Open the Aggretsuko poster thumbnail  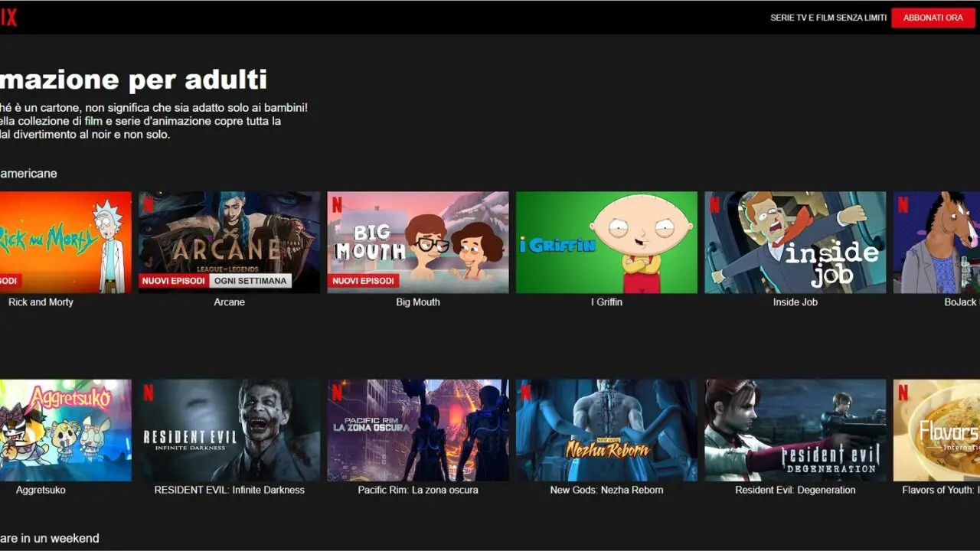tap(65, 430)
